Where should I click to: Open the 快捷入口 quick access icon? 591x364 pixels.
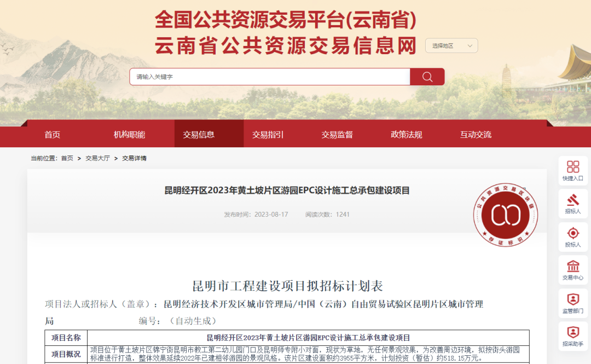pos(573,171)
